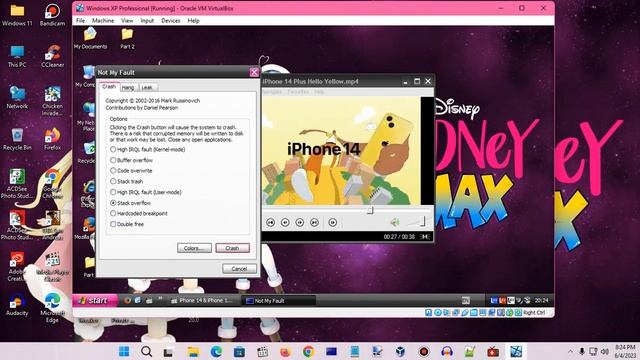
Task: Open Windows taskbar Search
Action: click(147, 351)
